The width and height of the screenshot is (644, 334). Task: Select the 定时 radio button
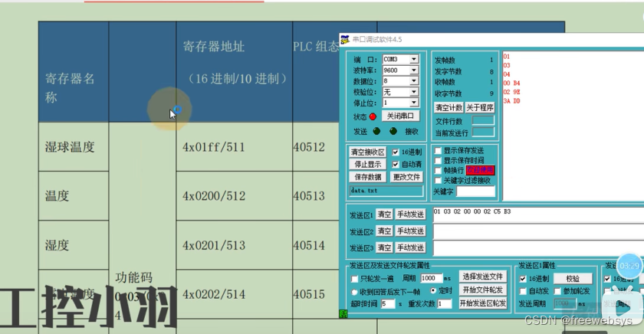tap(433, 291)
